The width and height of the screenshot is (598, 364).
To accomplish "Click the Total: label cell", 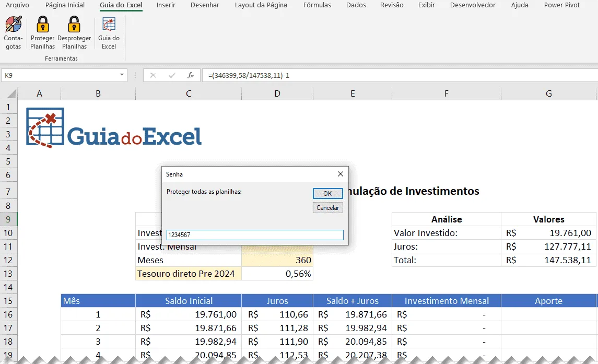I will 446,260.
